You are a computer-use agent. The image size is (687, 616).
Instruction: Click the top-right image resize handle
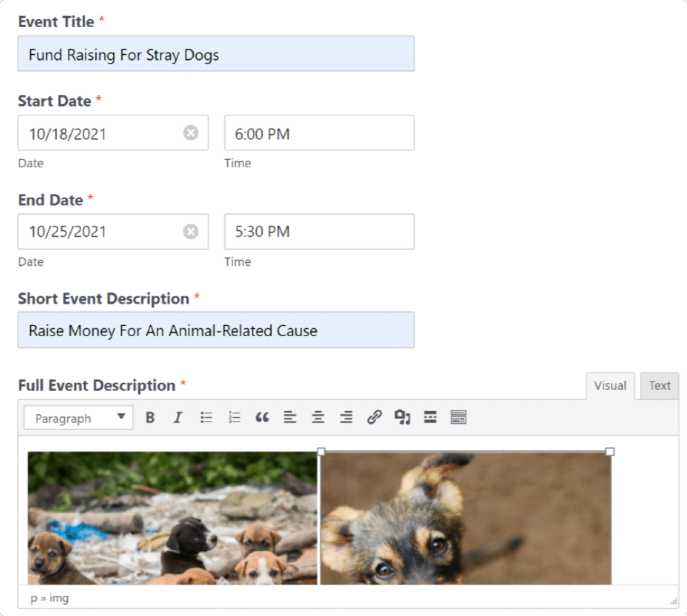pyautogui.click(x=610, y=451)
